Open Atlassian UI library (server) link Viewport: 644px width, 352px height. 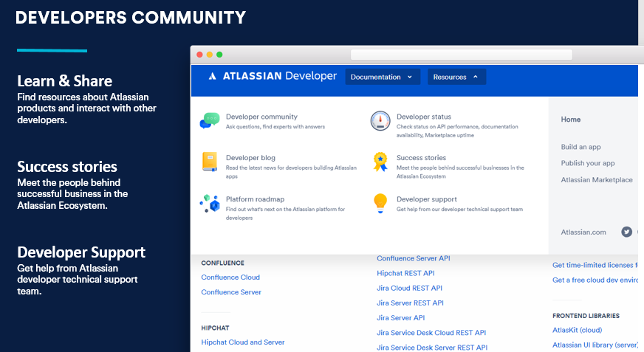[595, 345]
